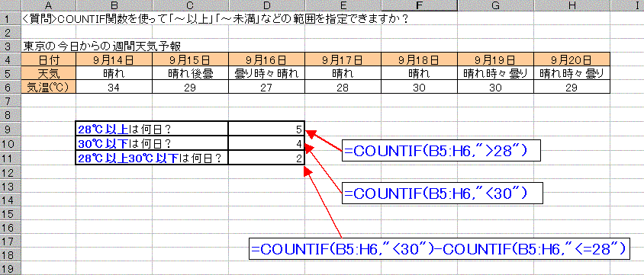
Task: Click the 28℃以上30℃以下は何日？ label cell
Action: tap(152, 158)
